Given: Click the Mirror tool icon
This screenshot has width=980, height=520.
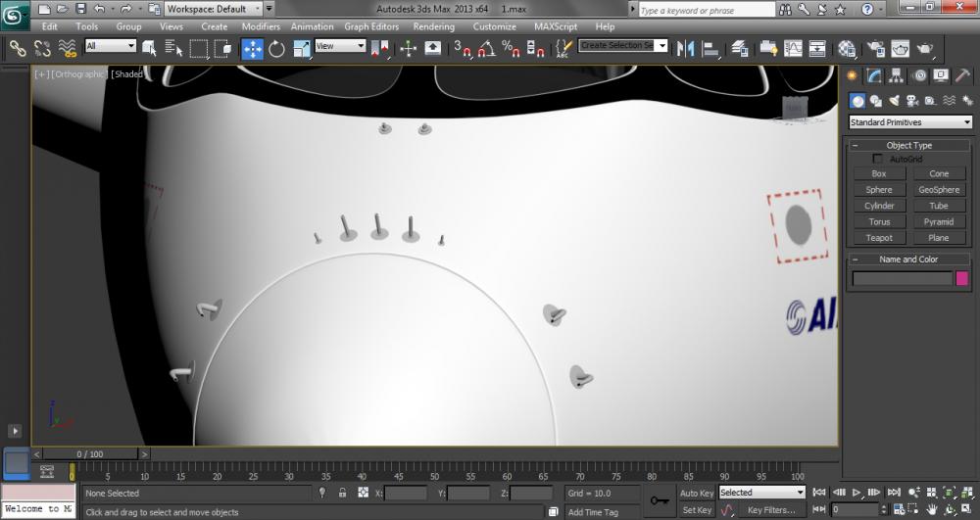Looking at the screenshot, I should (x=686, y=48).
